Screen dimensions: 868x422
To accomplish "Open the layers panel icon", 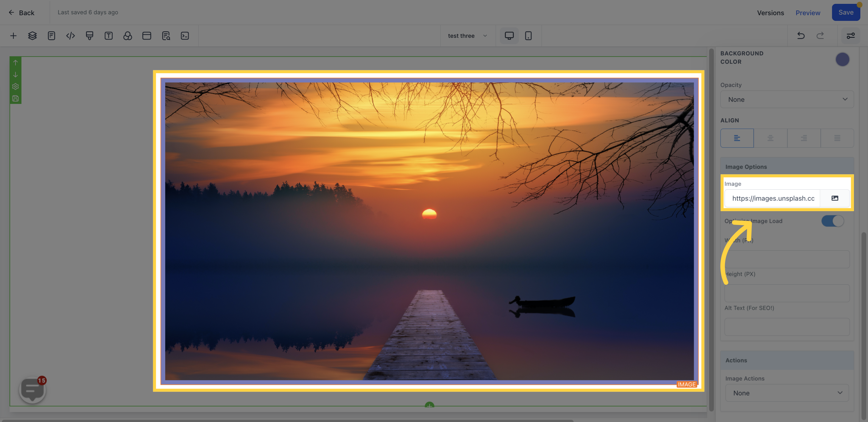I will click(32, 36).
